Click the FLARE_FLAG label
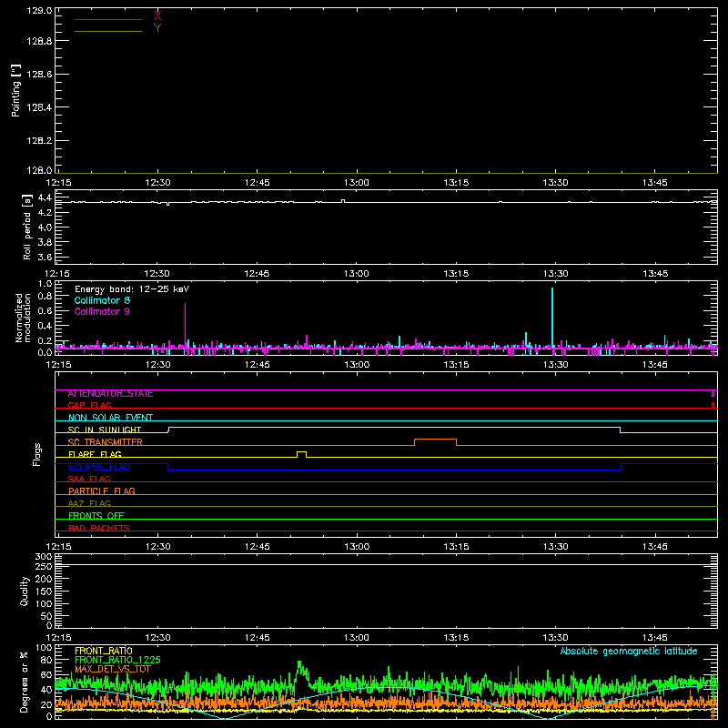The width and height of the screenshot is (728, 728). pyautogui.click(x=95, y=454)
